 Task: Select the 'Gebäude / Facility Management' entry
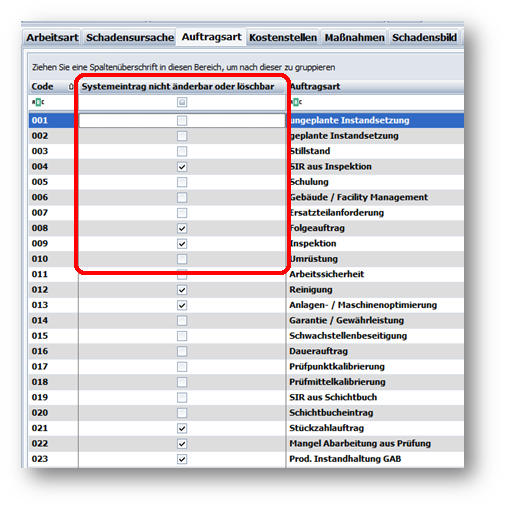pos(375,197)
